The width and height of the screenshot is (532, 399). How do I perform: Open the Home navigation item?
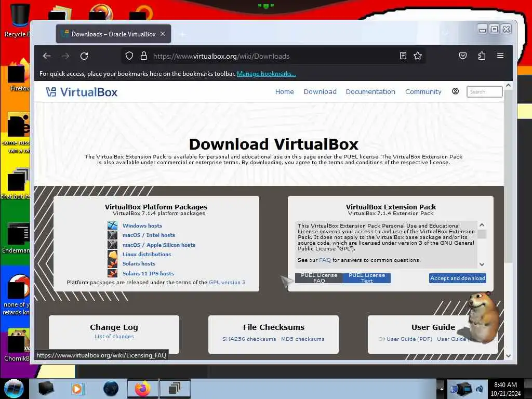284,91
